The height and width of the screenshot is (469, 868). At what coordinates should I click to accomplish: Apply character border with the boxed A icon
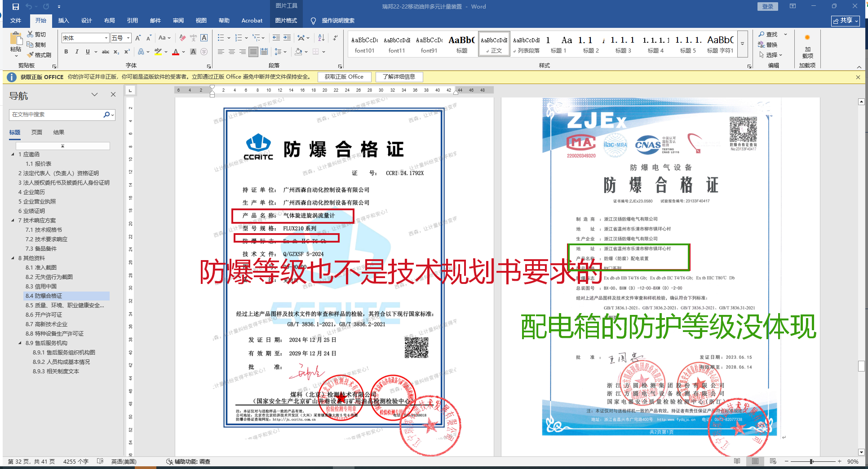point(204,38)
